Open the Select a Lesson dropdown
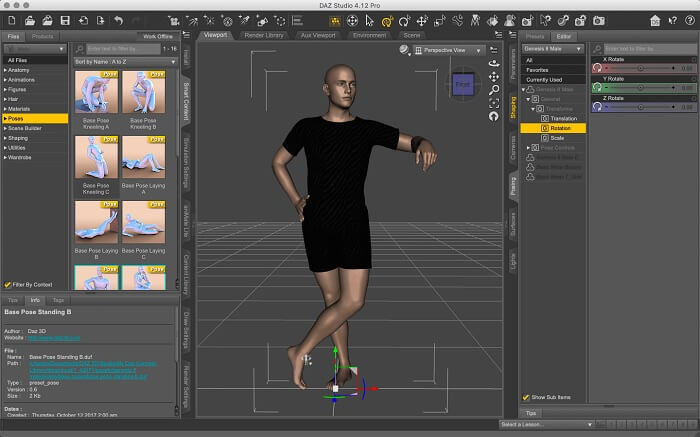 546,424
